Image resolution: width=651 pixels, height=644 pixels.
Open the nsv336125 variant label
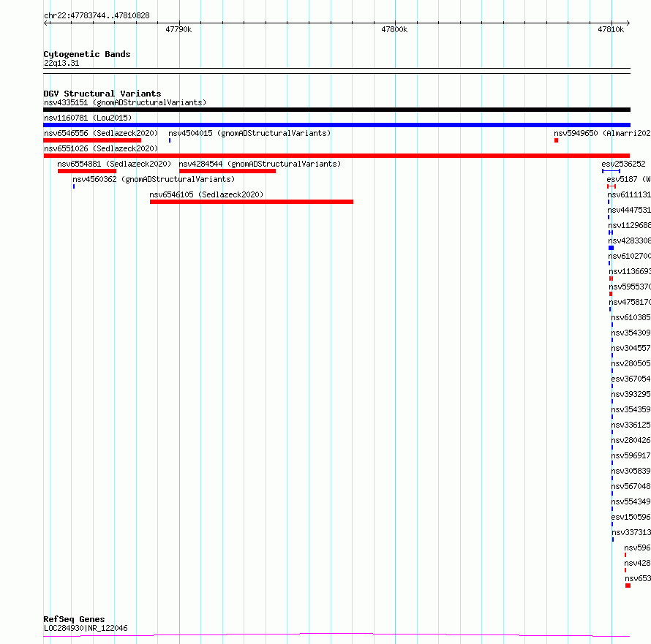coord(631,425)
